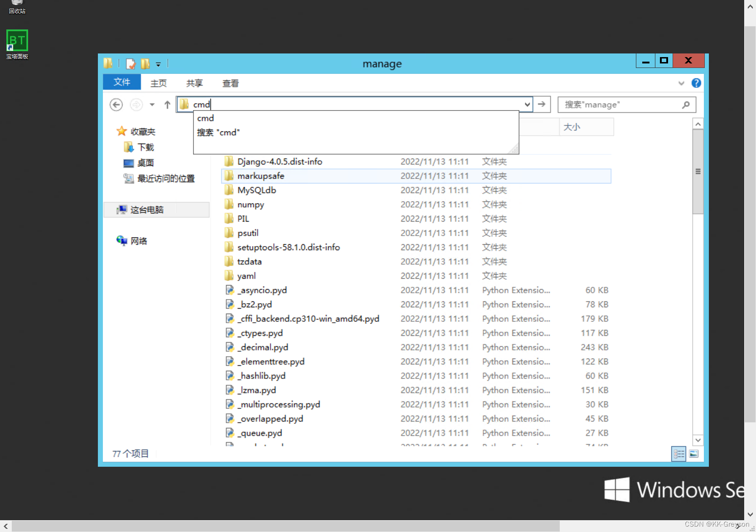The height and width of the screenshot is (532, 756).
Task: Switch to large icons view layout
Action: coord(693,454)
